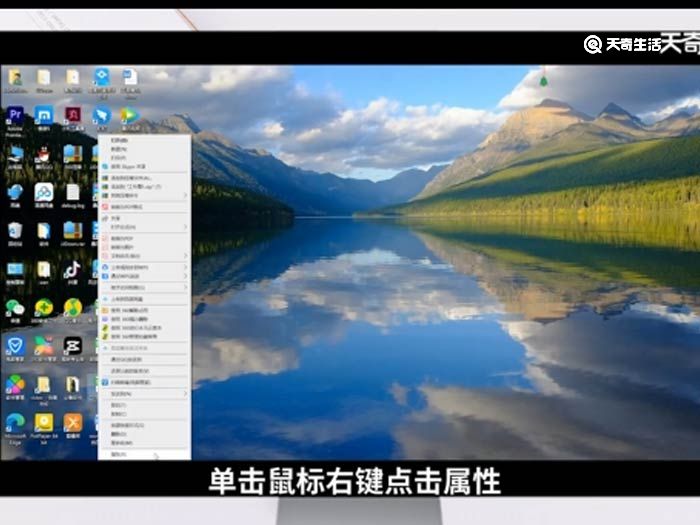Choose 打开 (Open) at the menu top

click(x=145, y=140)
